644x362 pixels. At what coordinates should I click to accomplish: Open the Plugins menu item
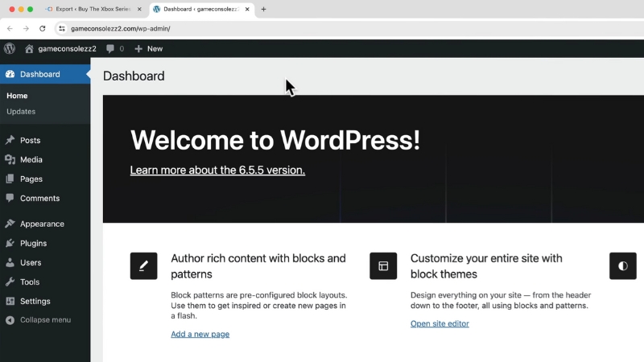(33, 244)
